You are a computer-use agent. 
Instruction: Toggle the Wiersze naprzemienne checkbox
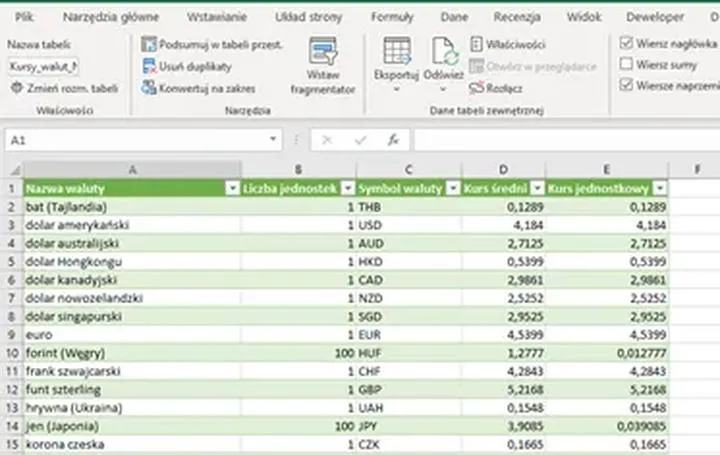626,85
